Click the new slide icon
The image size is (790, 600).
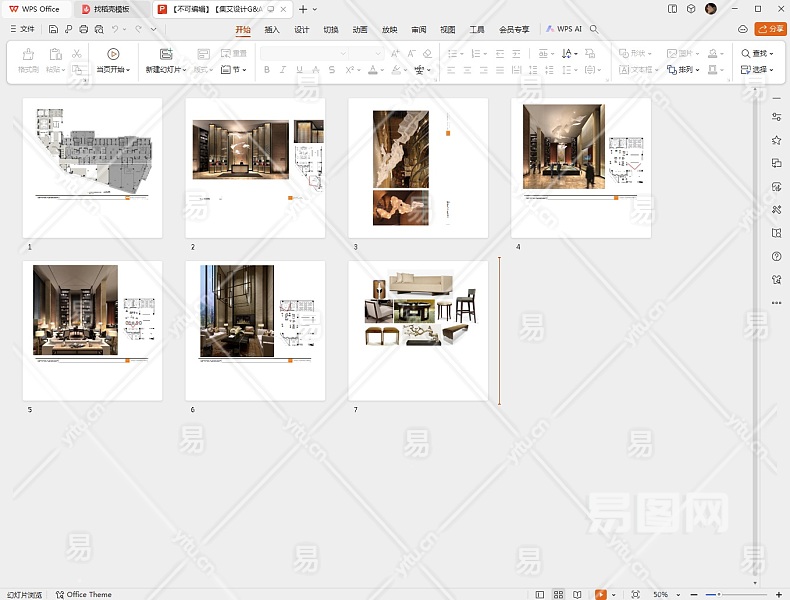click(166, 54)
